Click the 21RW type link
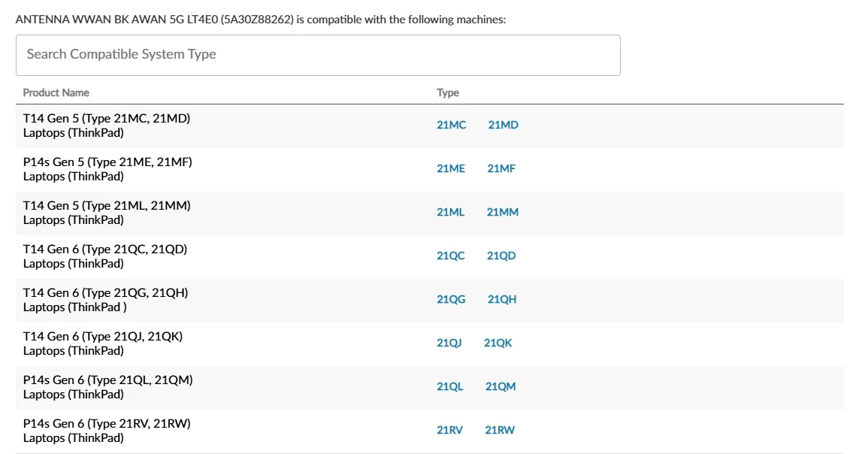Viewport: 868px width, 454px height. click(500, 430)
